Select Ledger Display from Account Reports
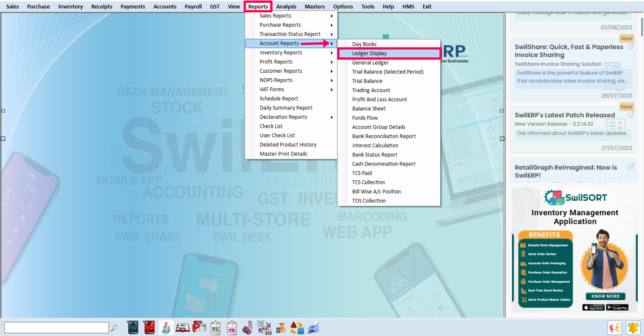This screenshot has width=644, height=336. click(389, 53)
